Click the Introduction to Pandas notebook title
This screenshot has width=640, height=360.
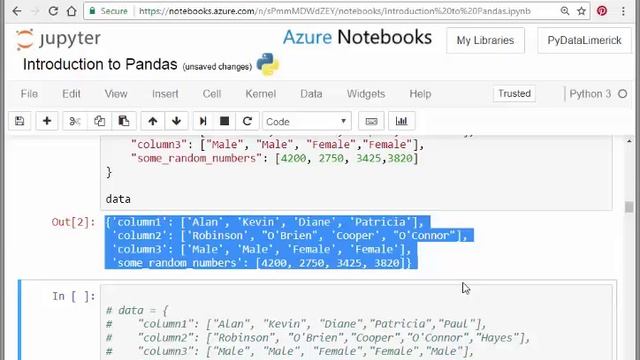pos(100,64)
